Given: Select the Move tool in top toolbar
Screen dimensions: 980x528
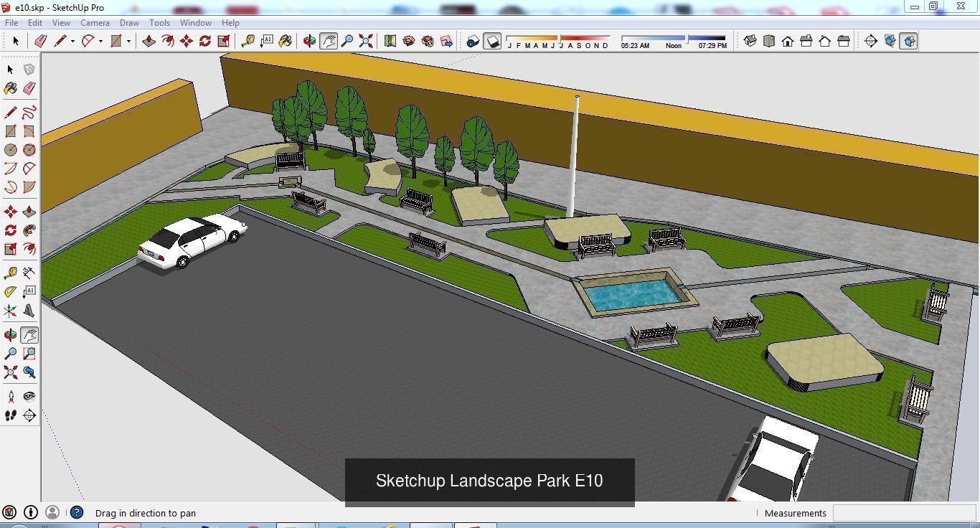Looking at the screenshot, I should click(x=187, y=41).
